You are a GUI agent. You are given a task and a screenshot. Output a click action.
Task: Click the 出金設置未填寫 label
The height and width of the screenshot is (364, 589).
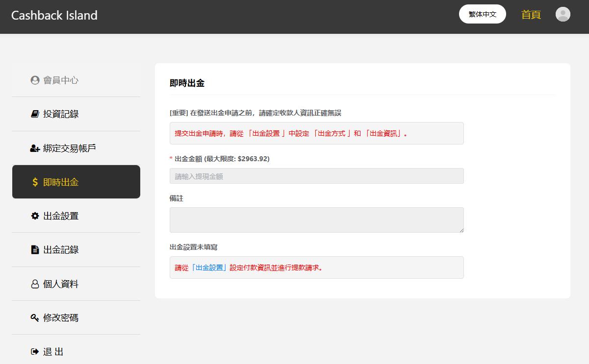193,247
